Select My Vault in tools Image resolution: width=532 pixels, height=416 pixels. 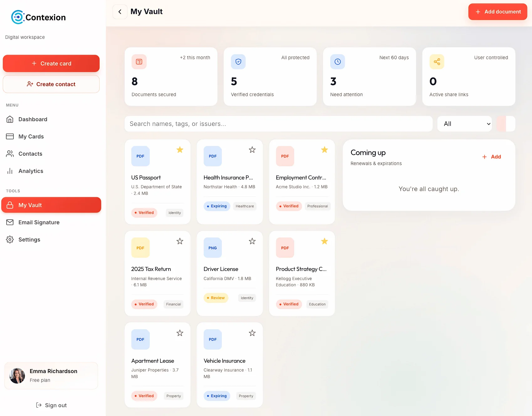pos(51,205)
